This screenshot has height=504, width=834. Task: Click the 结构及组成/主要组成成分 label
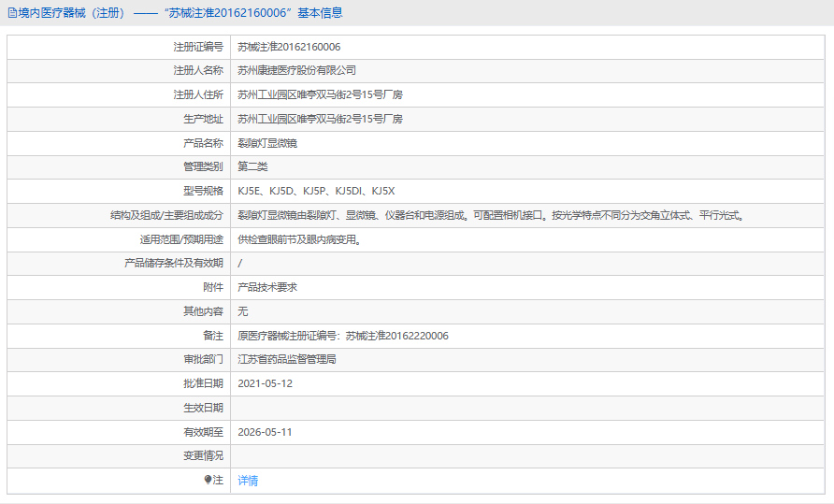tap(167, 216)
